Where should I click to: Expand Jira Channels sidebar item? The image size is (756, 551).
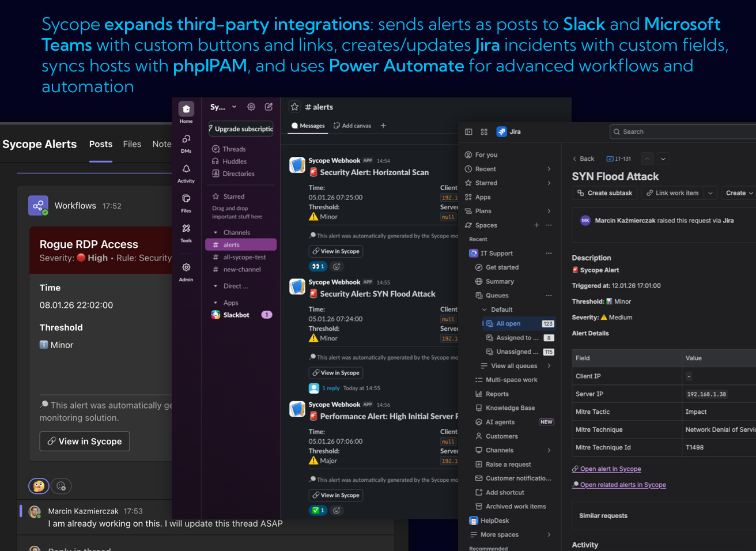coord(549,450)
